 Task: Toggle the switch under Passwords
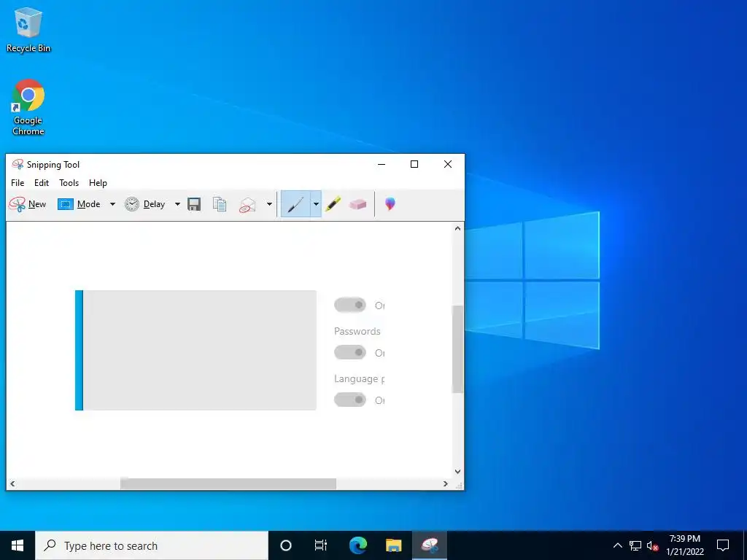(350, 352)
